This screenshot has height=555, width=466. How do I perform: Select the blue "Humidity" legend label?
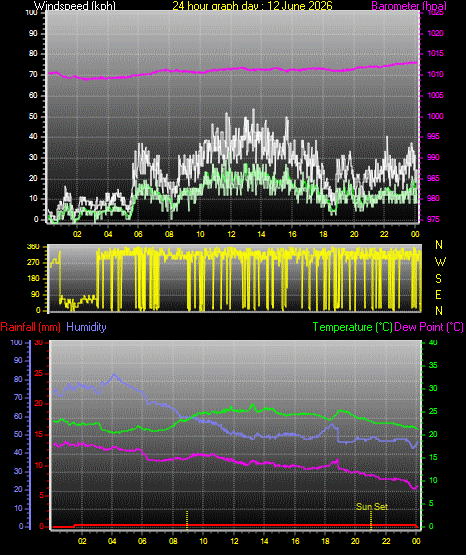[86, 327]
